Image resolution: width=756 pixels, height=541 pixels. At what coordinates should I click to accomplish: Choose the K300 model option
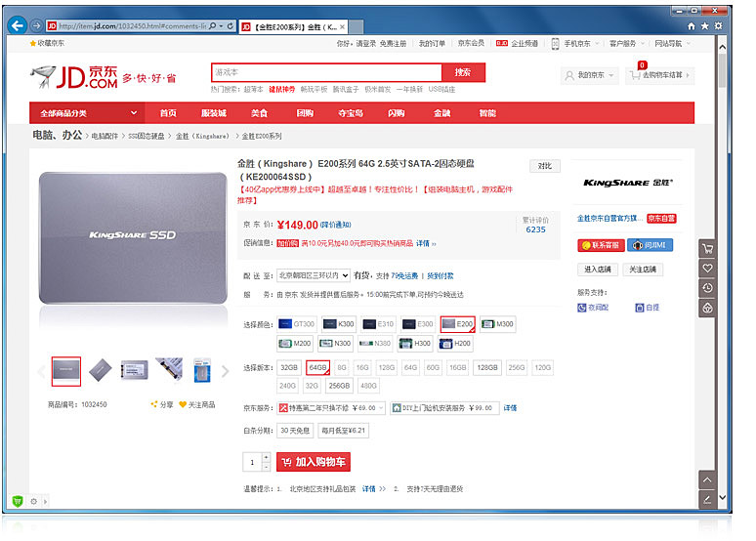339,324
